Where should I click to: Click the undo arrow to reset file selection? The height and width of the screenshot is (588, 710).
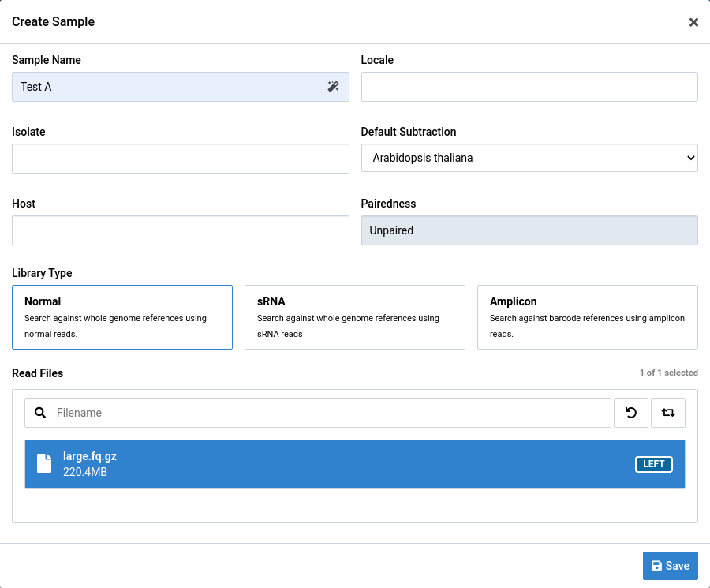(630, 412)
